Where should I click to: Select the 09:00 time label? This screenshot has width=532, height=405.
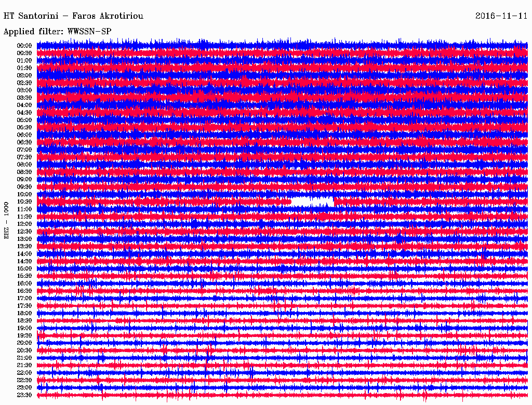[24, 180]
